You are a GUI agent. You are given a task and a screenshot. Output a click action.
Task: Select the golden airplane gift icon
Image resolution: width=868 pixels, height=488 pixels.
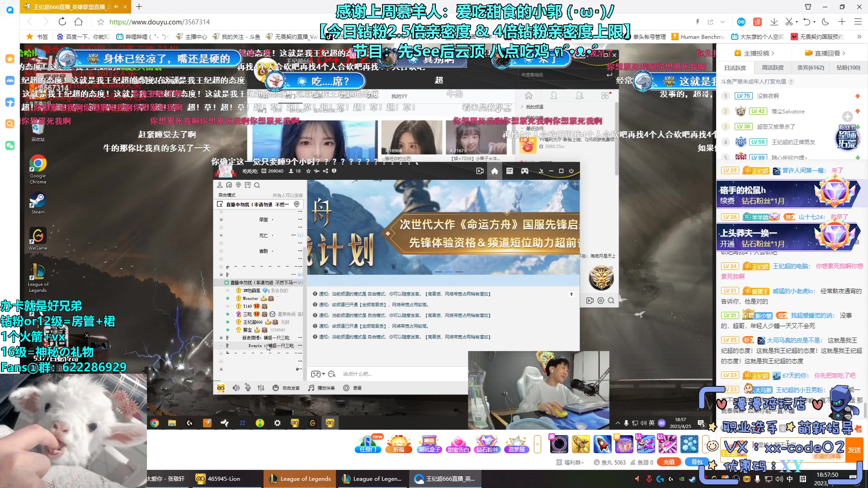pyautogui.click(x=580, y=444)
